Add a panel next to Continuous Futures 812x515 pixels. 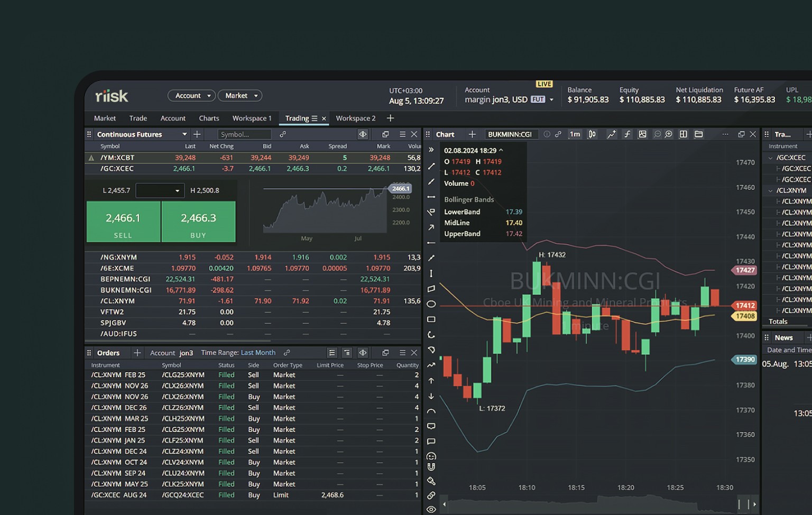197,134
